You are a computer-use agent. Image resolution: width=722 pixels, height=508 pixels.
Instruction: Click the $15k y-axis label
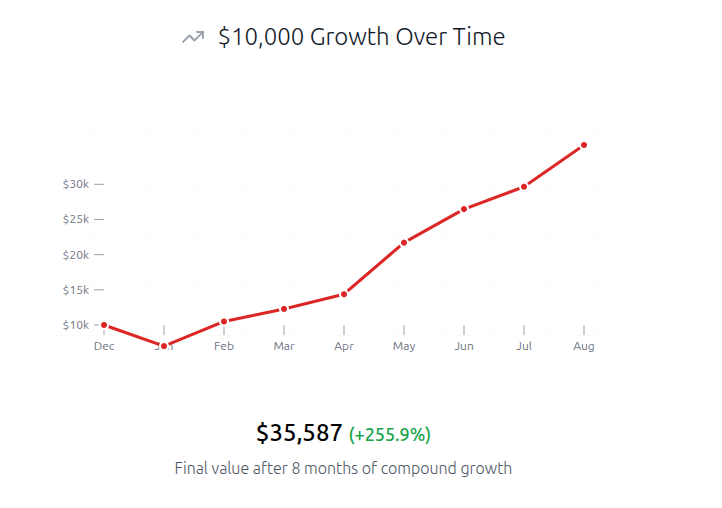pyautogui.click(x=76, y=290)
